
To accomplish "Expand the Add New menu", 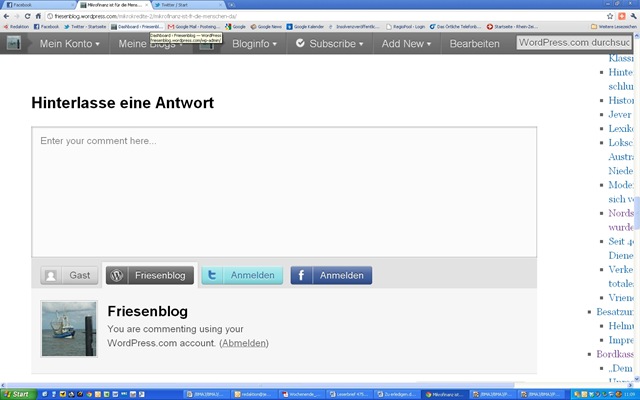I will (x=408, y=44).
